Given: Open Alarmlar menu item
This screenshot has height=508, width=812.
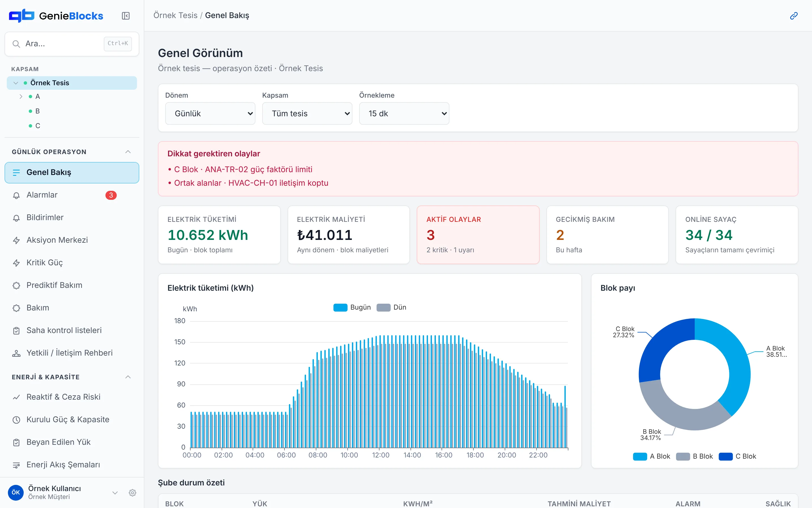Looking at the screenshot, I should (72, 195).
